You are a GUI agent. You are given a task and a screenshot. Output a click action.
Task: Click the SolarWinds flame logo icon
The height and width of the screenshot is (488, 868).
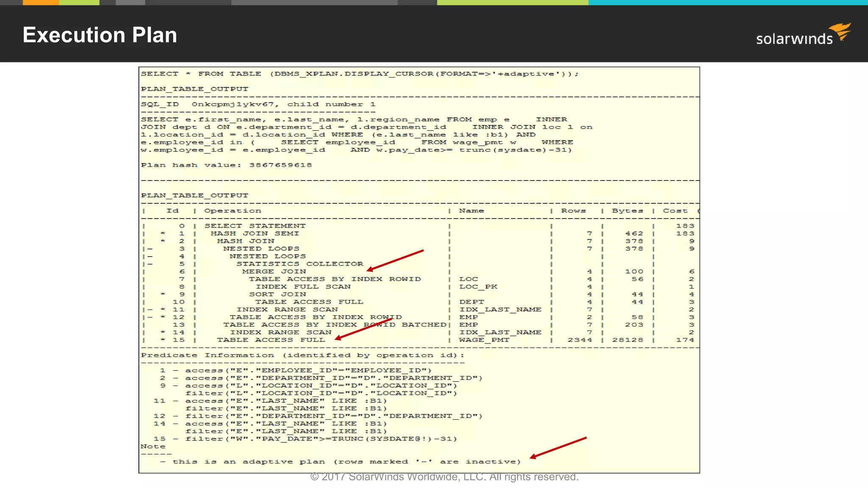(x=841, y=31)
